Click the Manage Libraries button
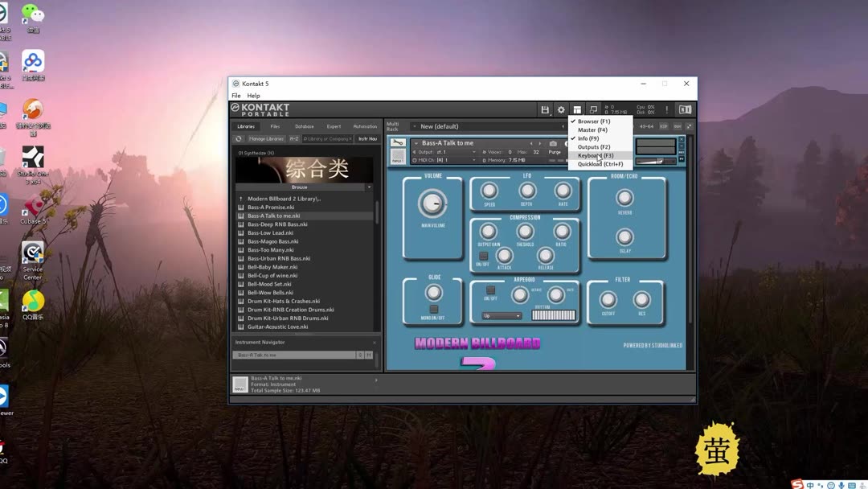This screenshot has height=489, width=868. [x=266, y=139]
